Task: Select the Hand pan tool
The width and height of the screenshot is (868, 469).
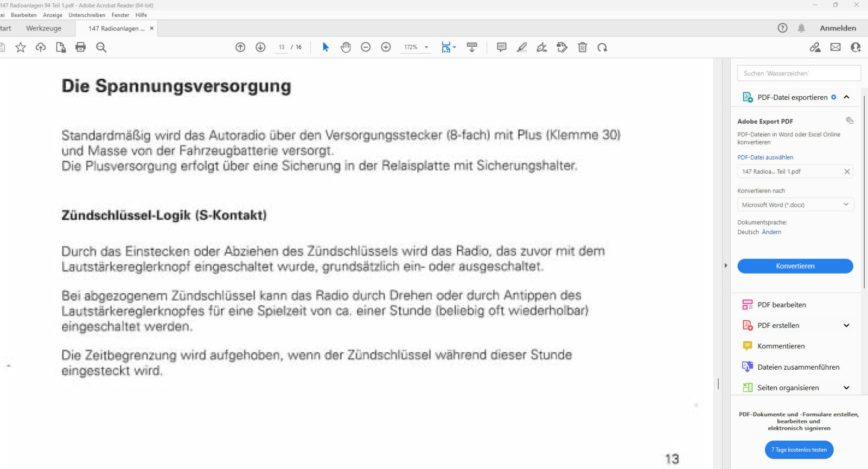Action: point(346,47)
